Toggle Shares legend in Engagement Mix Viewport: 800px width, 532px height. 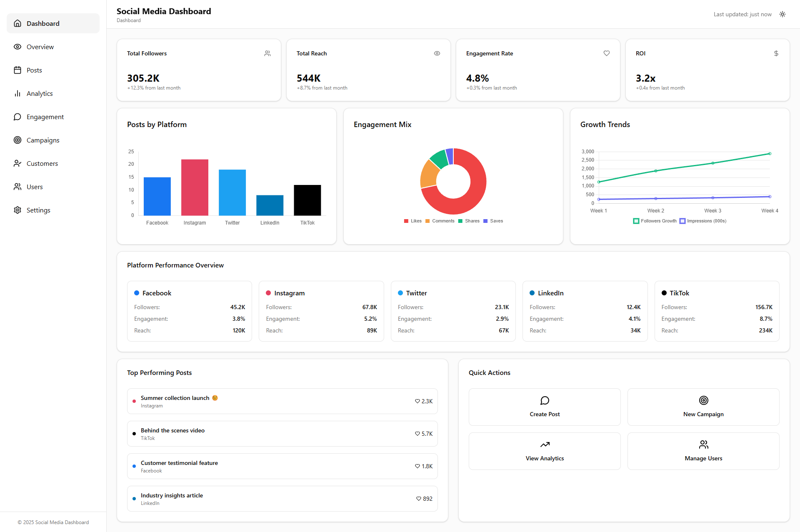(469, 221)
